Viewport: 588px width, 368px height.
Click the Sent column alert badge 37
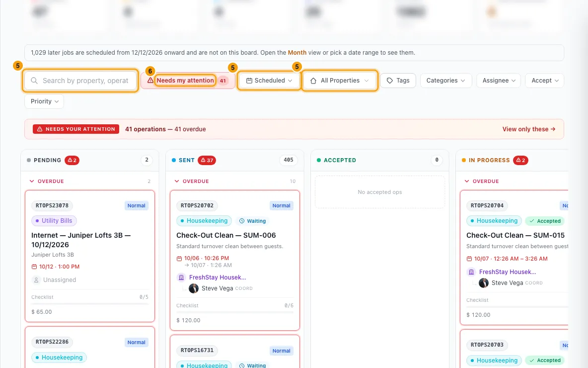pos(207,160)
